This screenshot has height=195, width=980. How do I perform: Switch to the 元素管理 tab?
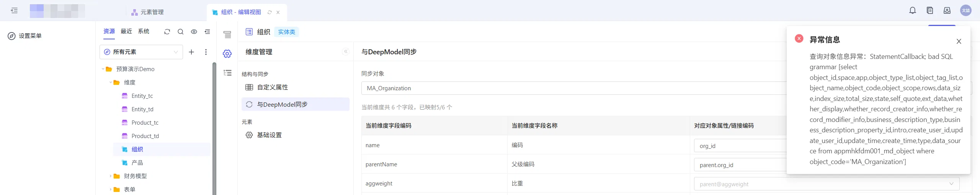tap(147, 12)
